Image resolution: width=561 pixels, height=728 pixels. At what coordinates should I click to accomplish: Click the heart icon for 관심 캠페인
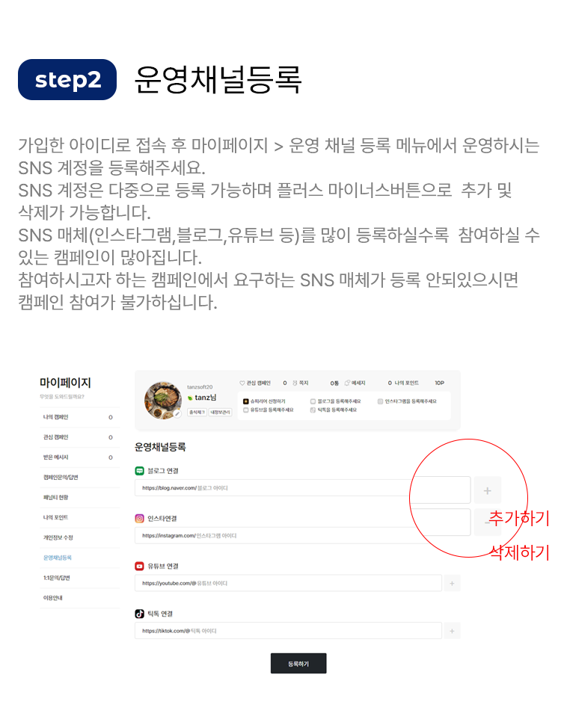pyautogui.click(x=242, y=383)
